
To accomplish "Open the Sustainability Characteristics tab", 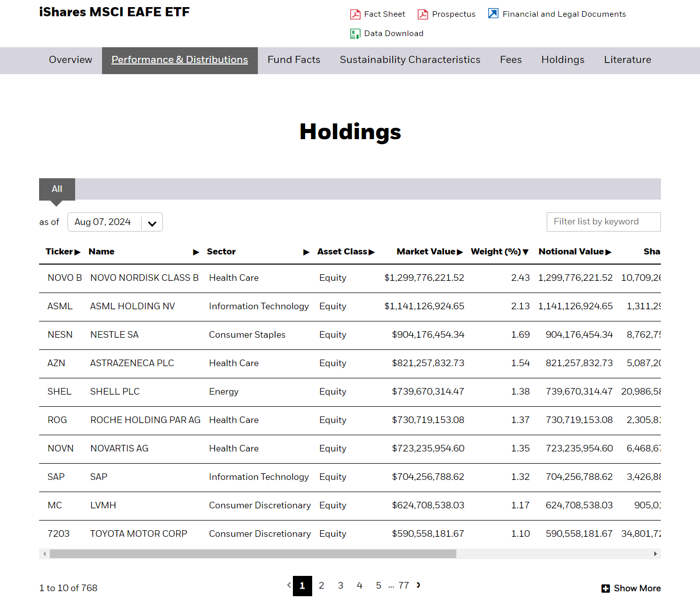I will tap(410, 60).
